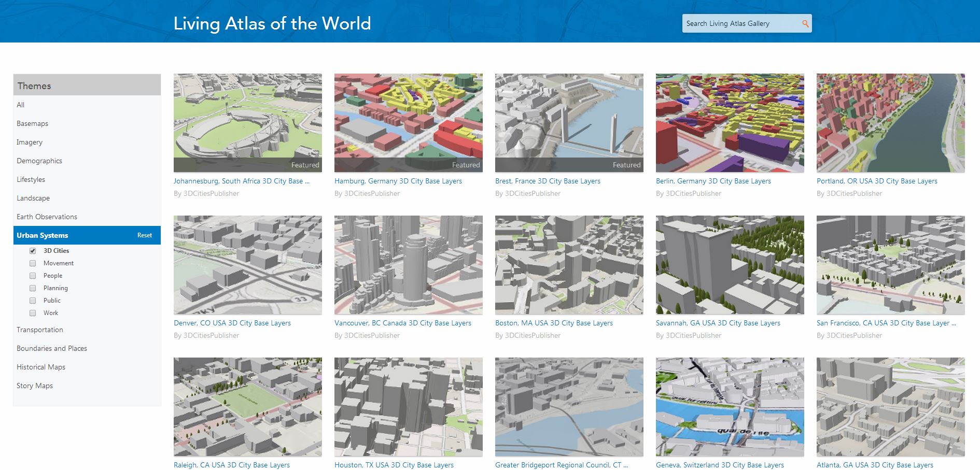Open the Transportation theme
Image resolution: width=980 pixels, height=470 pixels.
[87, 330]
